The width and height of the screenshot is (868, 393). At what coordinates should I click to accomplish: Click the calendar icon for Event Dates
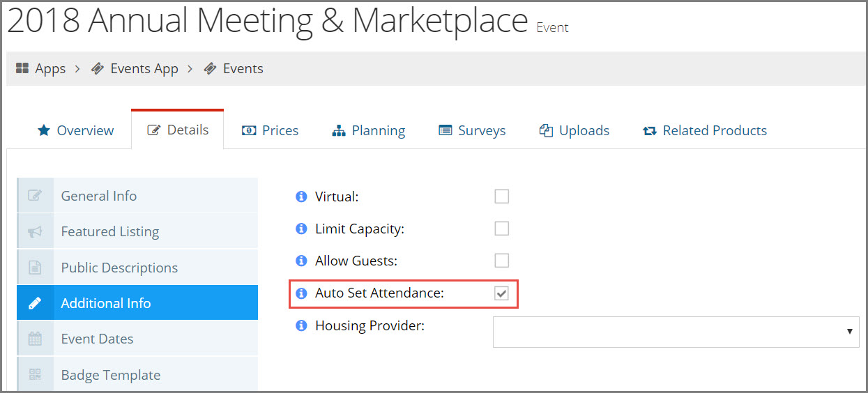pyautogui.click(x=35, y=339)
